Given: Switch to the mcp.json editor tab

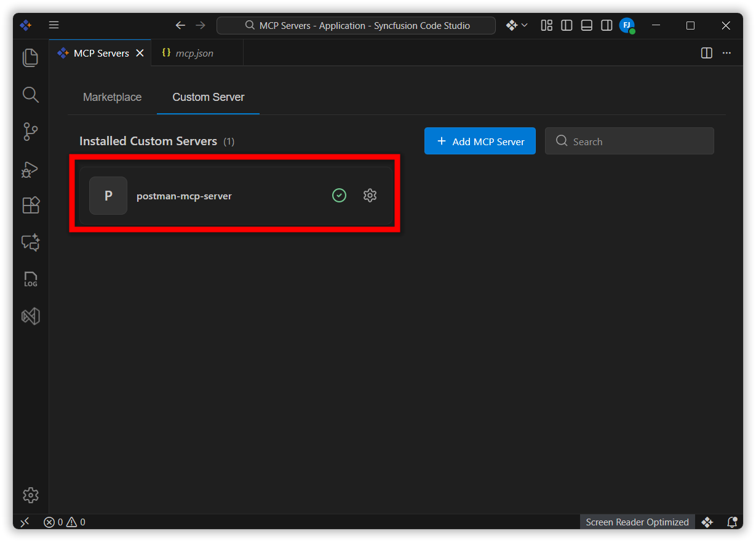Looking at the screenshot, I should pyautogui.click(x=194, y=54).
